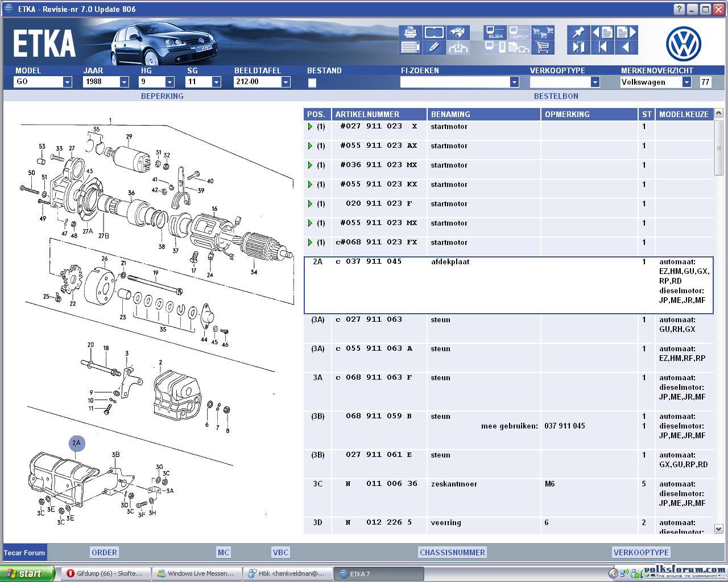This screenshot has width=728, height=582.
Task: Expand the row for 020 911 023 F
Action: 310,204
